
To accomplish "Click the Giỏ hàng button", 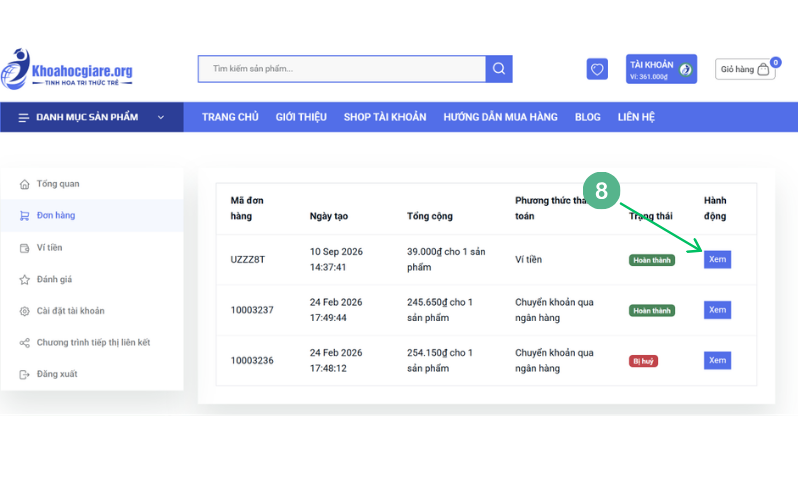I will click(745, 69).
